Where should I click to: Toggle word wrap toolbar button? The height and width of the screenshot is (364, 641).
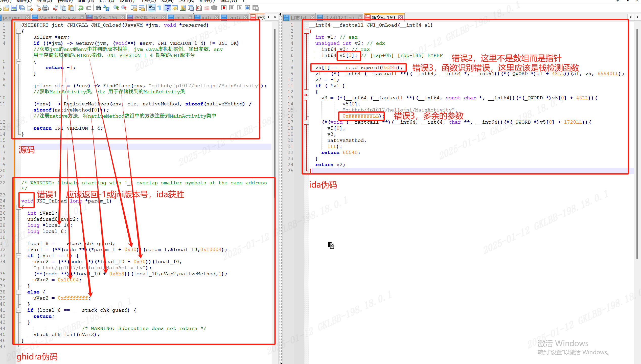tap(151, 8)
